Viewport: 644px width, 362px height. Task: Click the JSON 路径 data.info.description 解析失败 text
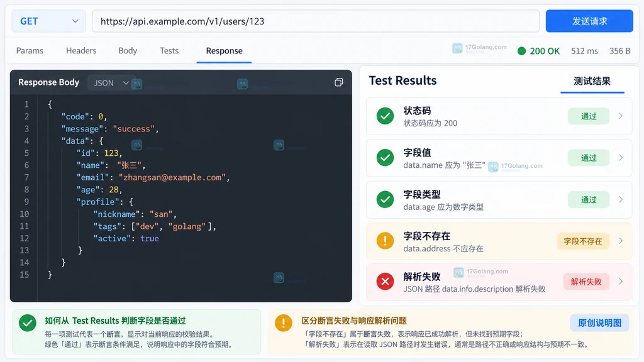click(474, 289)
